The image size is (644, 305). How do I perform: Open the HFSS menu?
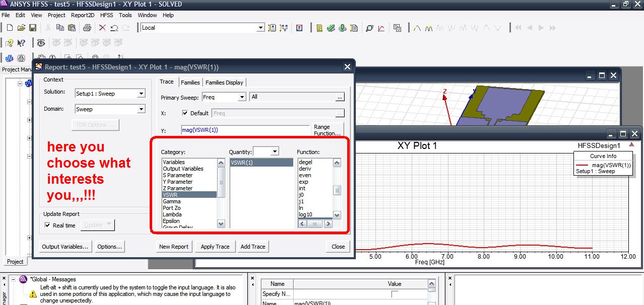(x=106, y=15)
